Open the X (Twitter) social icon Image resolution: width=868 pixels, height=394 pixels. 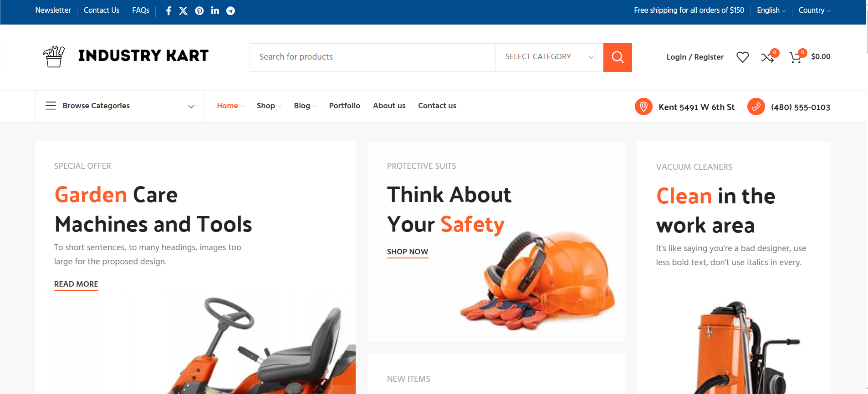pos(184,11)
